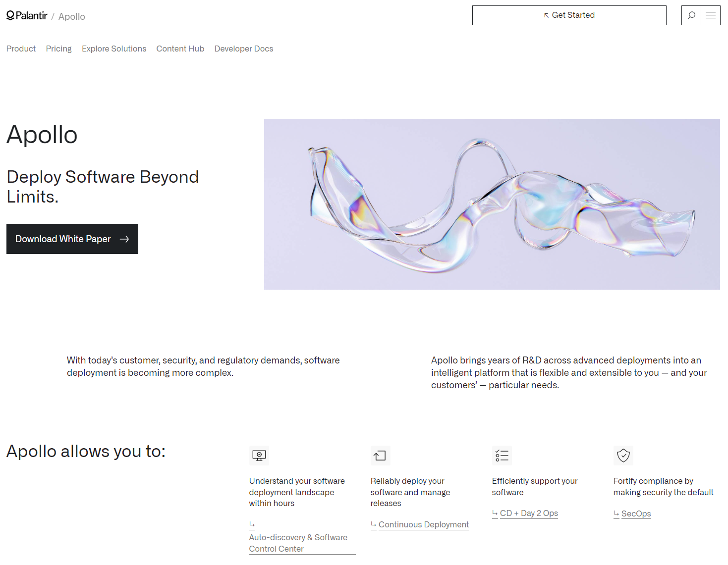Open the hamburger menu icon
The height and width of the screenshot is (565, 728).
[x=711, y=15]
